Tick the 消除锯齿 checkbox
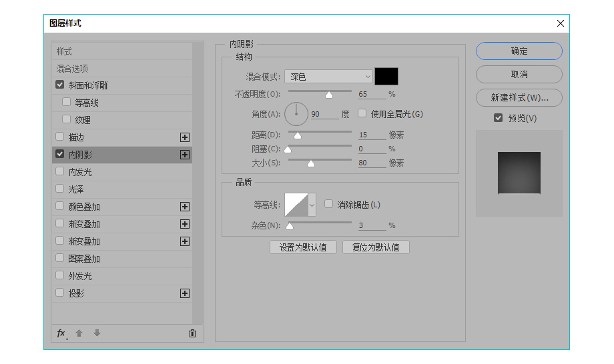614x364 pixels. pos(328,204)
